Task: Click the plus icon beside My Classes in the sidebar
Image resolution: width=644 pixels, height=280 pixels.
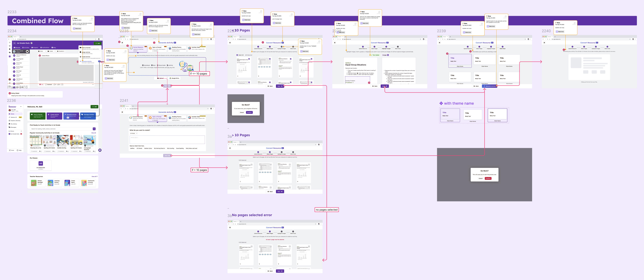Action: [21, 131]
